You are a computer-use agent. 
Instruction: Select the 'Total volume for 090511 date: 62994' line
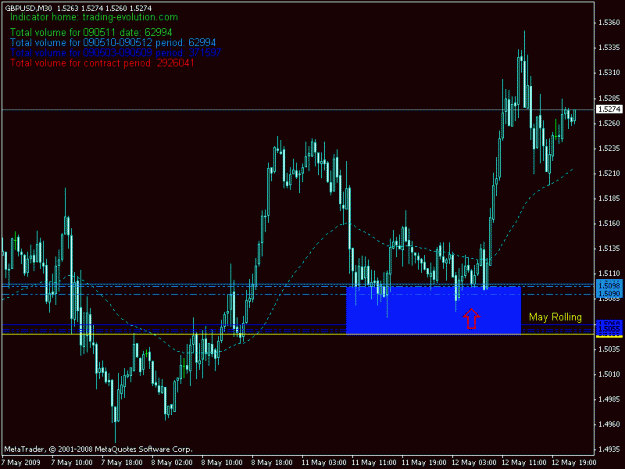(x=91, y=32)
